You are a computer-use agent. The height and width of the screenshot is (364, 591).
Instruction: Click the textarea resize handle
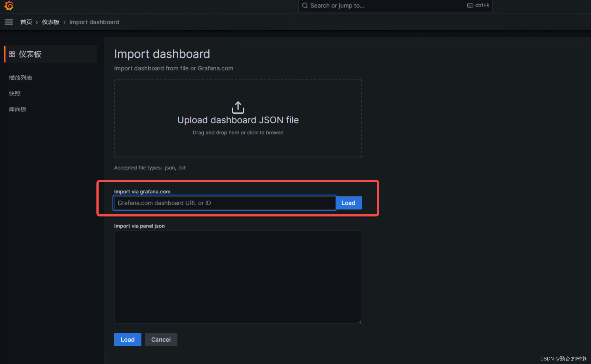click(360, 321)
